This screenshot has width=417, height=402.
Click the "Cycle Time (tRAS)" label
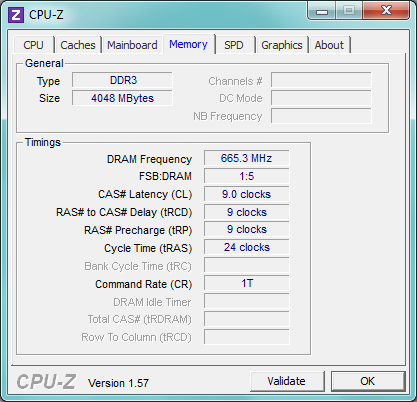click(x=148, y=248)
